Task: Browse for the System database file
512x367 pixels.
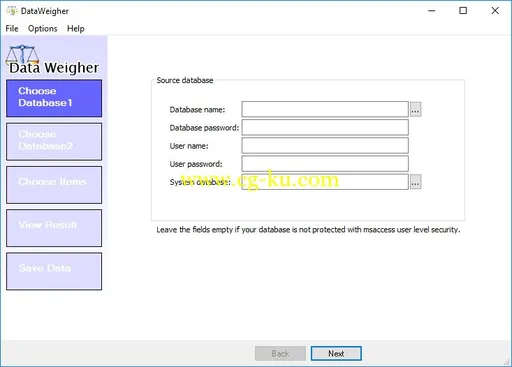Action: tap(415, 182)
